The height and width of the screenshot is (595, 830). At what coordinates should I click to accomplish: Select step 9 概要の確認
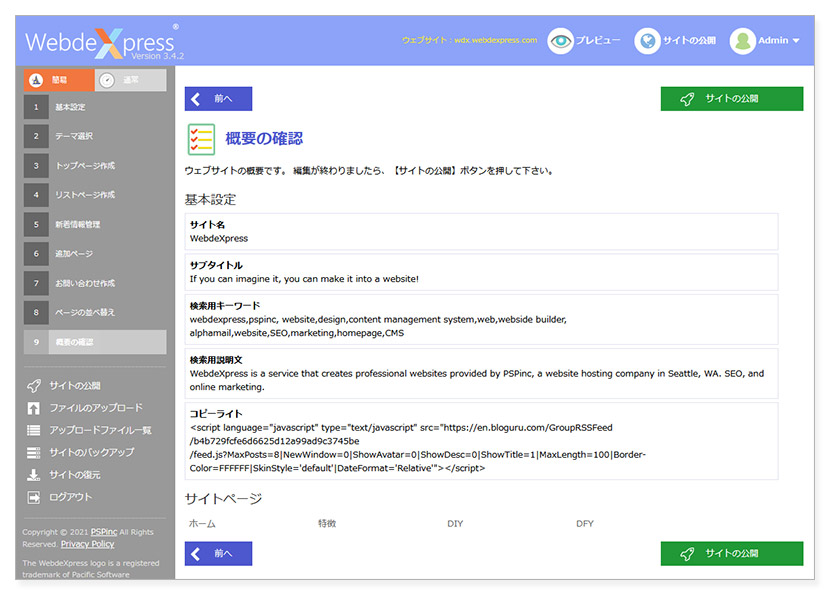click(95, 342)
